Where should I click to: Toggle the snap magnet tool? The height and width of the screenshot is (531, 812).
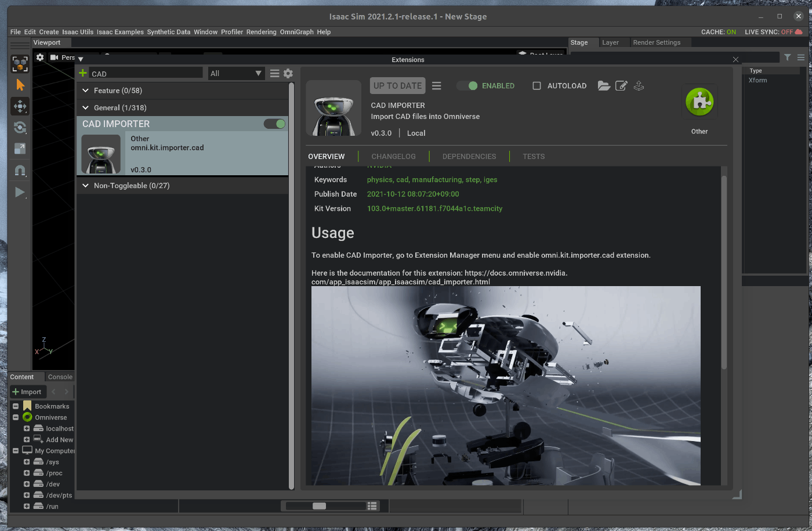20,171
